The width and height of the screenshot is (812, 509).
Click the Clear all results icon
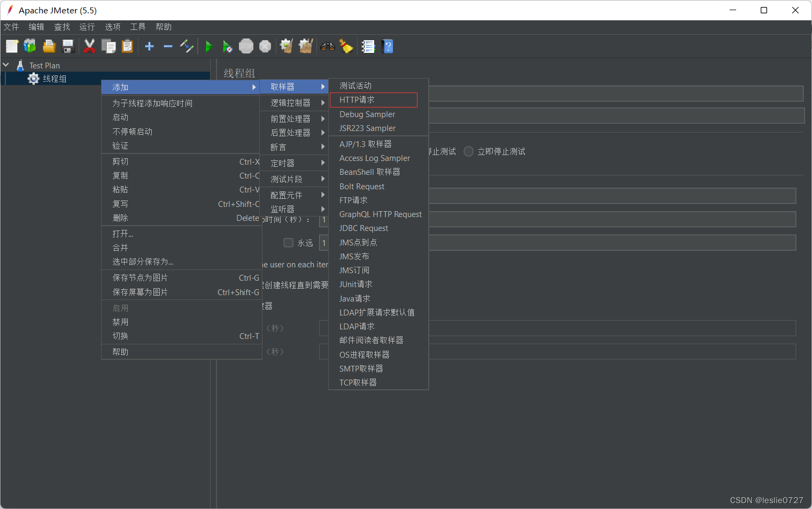click(x=306, y=47)
